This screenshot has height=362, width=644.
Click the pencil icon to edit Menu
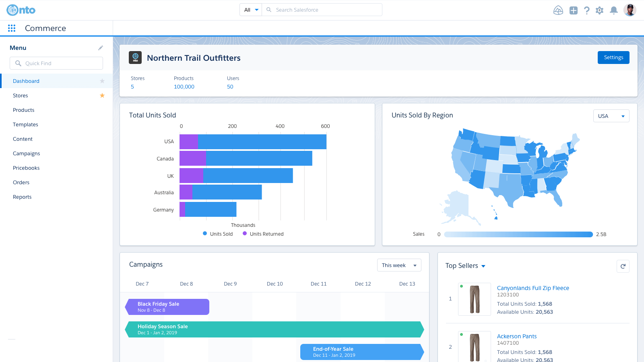point(101,48)
